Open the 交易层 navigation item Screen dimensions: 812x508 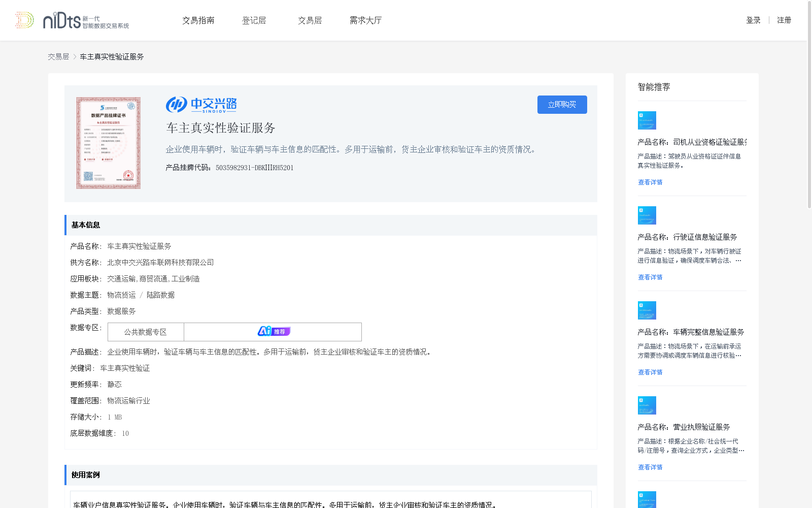click(x=310, y=20)
